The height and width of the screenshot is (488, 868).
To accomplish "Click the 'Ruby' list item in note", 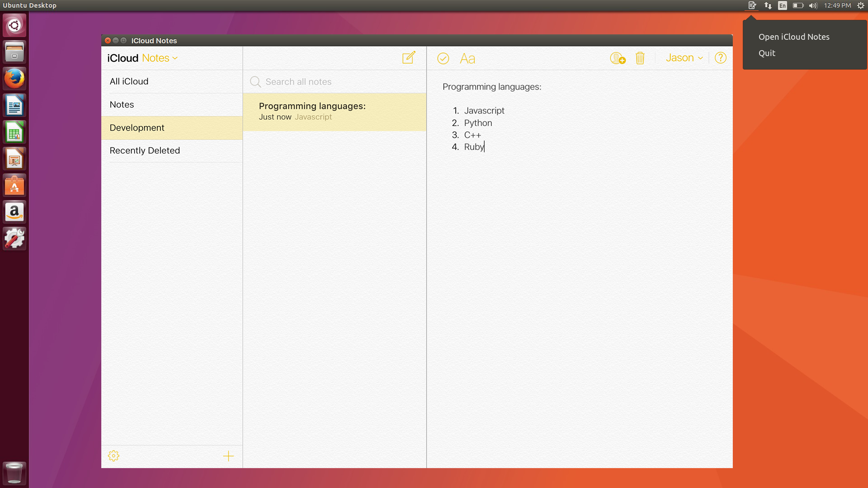I will (x=474, y=147).
